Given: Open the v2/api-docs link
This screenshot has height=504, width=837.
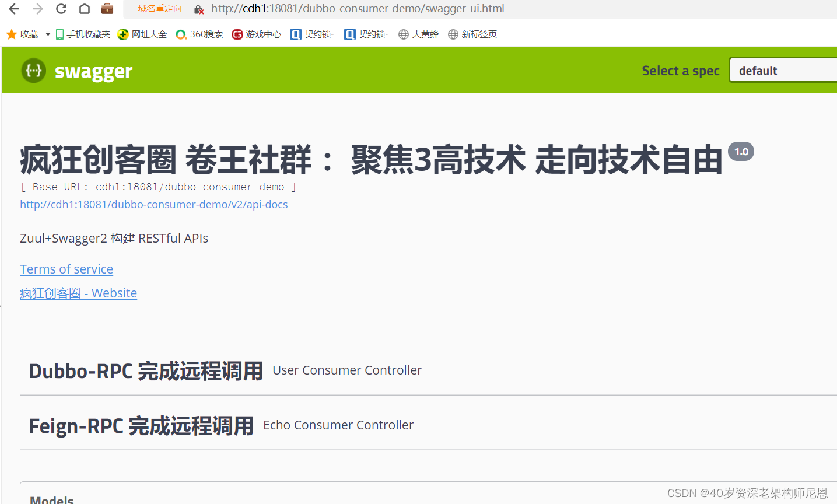Looking at the screenshot, I should click(154, 204).
